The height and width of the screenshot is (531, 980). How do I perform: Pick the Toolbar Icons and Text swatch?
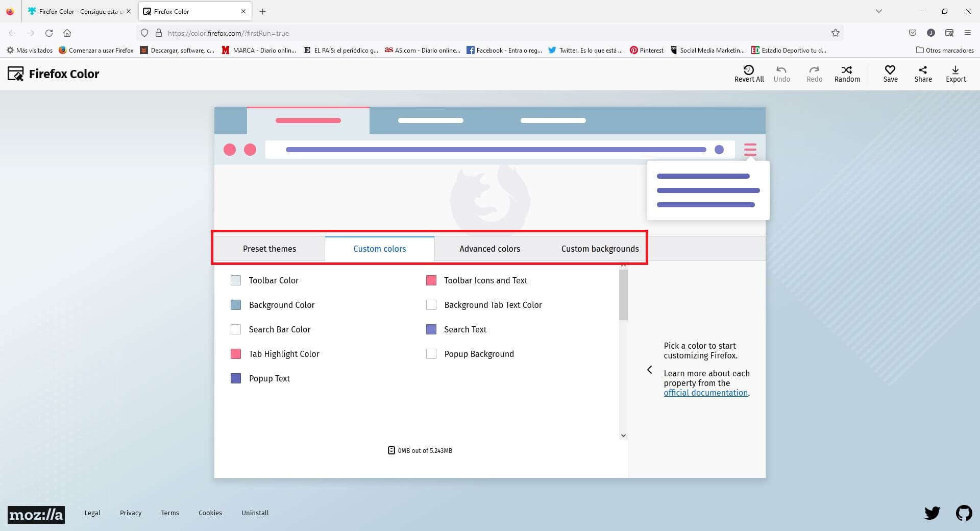431,280
